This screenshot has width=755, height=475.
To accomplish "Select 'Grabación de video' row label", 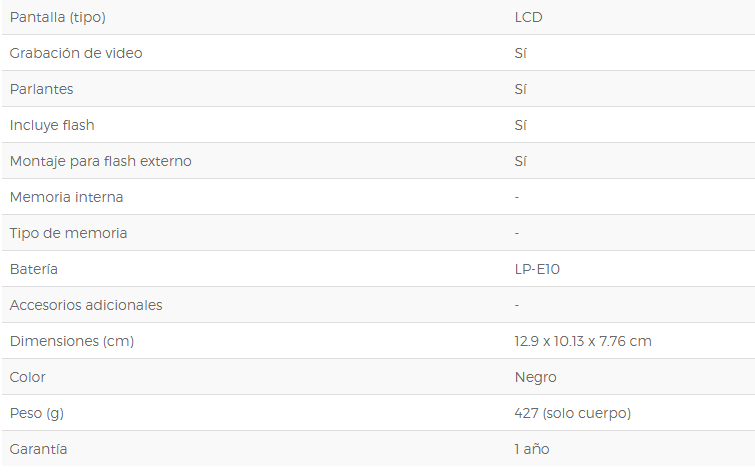I will [x=76, y=53].
